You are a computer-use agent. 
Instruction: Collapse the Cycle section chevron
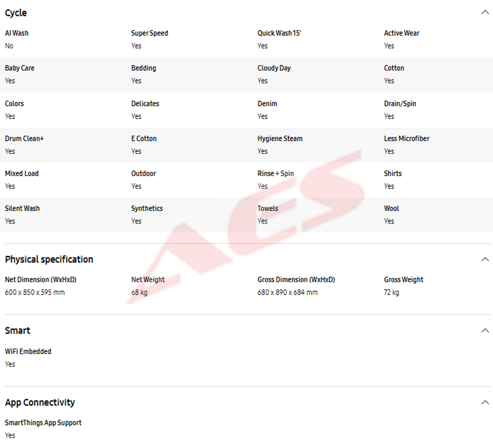485,12
